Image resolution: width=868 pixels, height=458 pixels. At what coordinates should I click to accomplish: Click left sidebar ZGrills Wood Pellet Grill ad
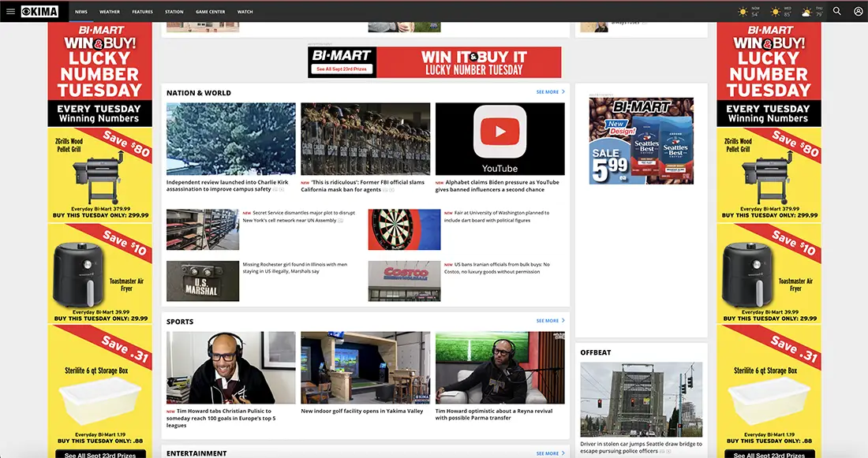[x=100, y=175]
